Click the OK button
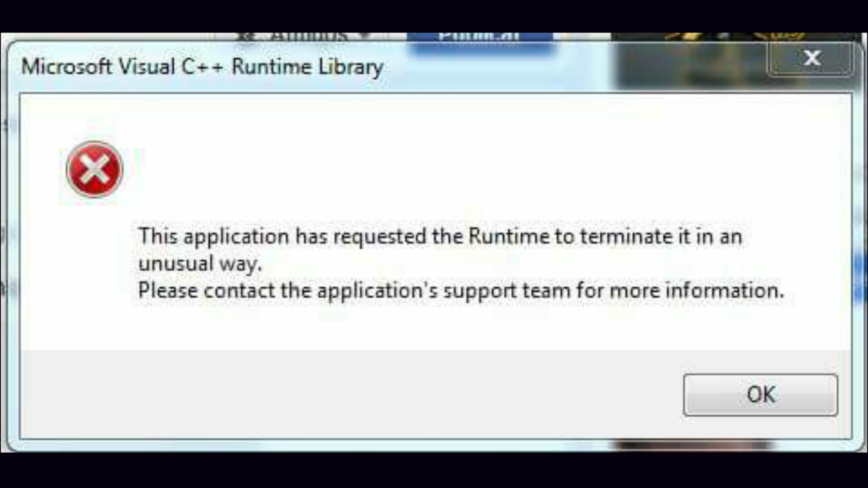Image resolution: width=868 pixels, height=488 pixels. click(760, 394)
